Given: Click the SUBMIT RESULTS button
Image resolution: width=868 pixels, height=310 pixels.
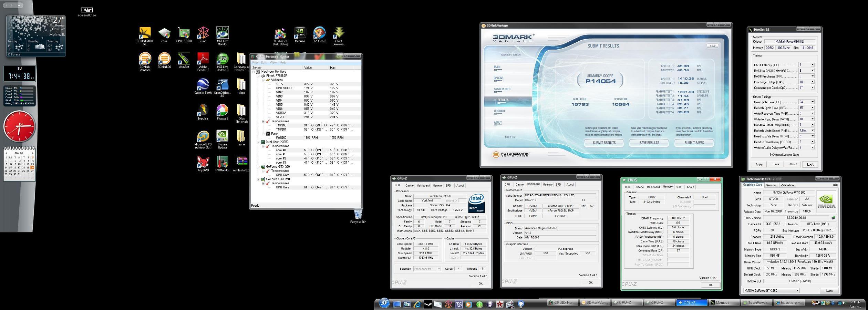Looking at the screenshot, I should point(604,143).
